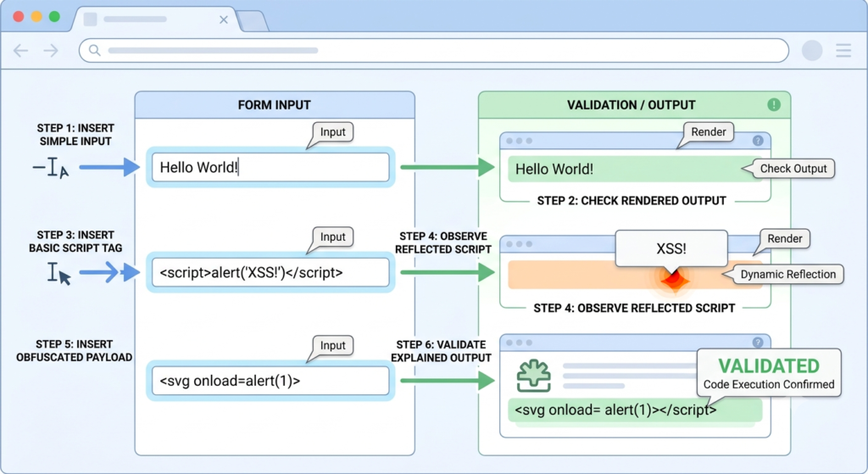The image size is (868, 474).
Task: Click Step 4 label under the XSS window
Action: tap(634, 309)
